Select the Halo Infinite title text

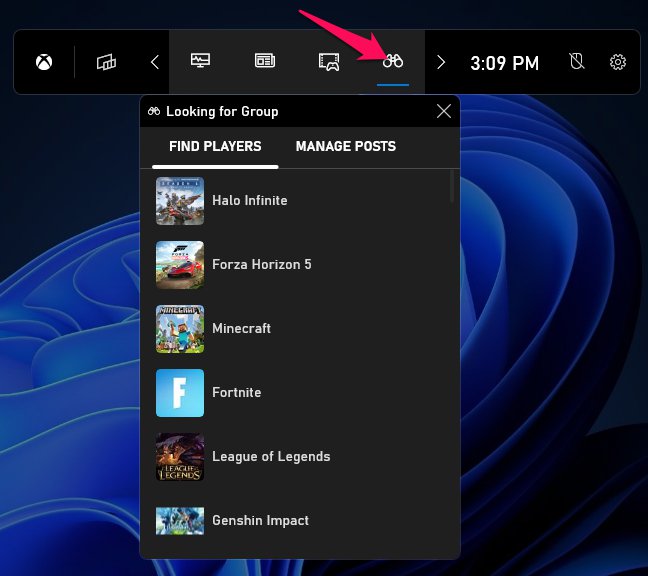(x=250, y=200)
